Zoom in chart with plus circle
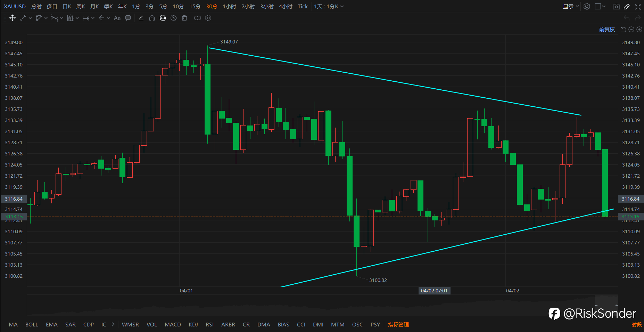The image size is (644, 332). pyautogui.click(x=639, y=30)
